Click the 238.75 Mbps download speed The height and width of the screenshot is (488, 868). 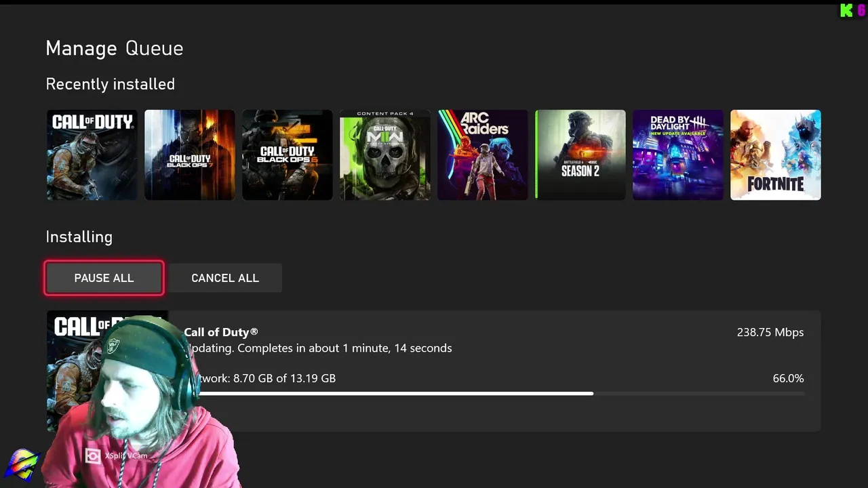tap(770, 332)
